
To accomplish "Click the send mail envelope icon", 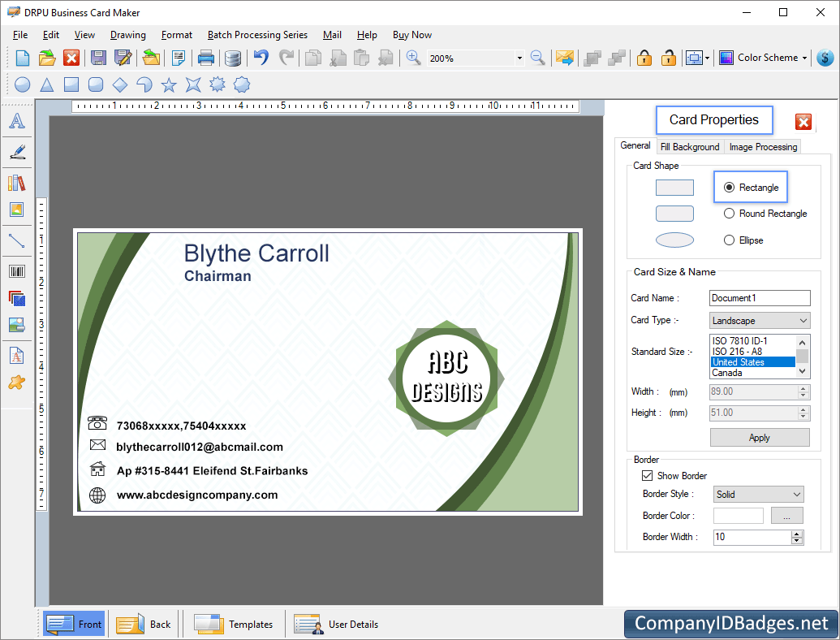I will pyautogui.click(x=565, y=58).
